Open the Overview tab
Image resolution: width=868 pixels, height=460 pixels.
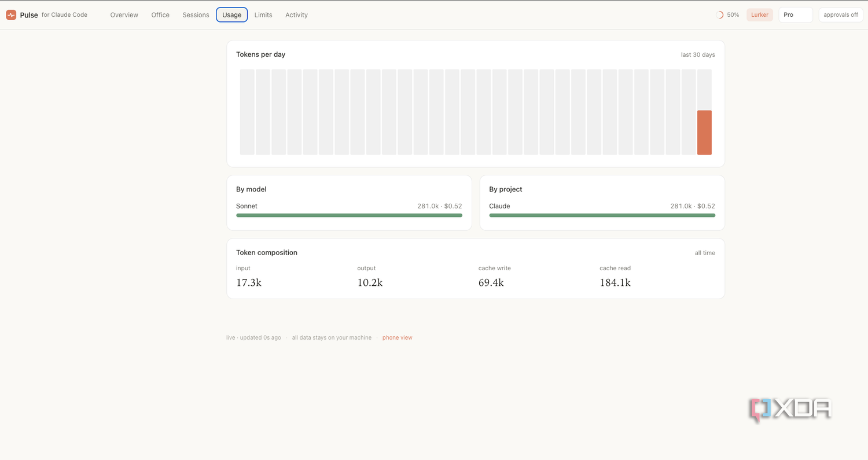click(124, 15)
